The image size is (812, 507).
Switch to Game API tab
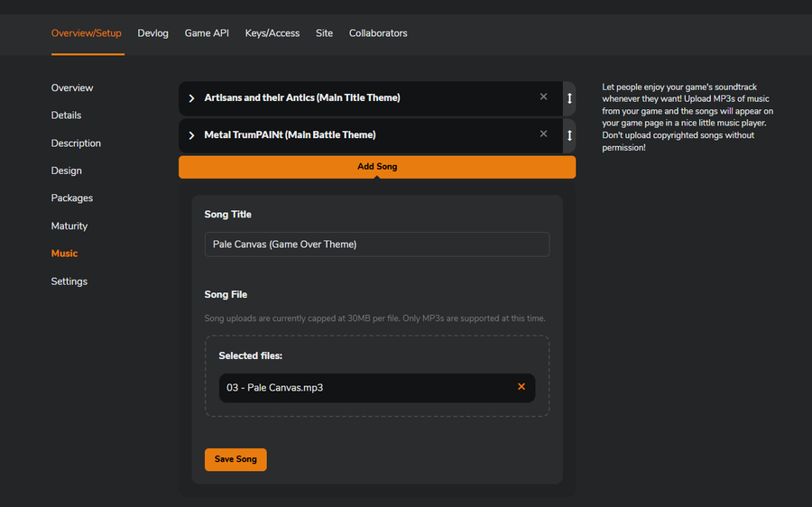[x=207, y=33]
